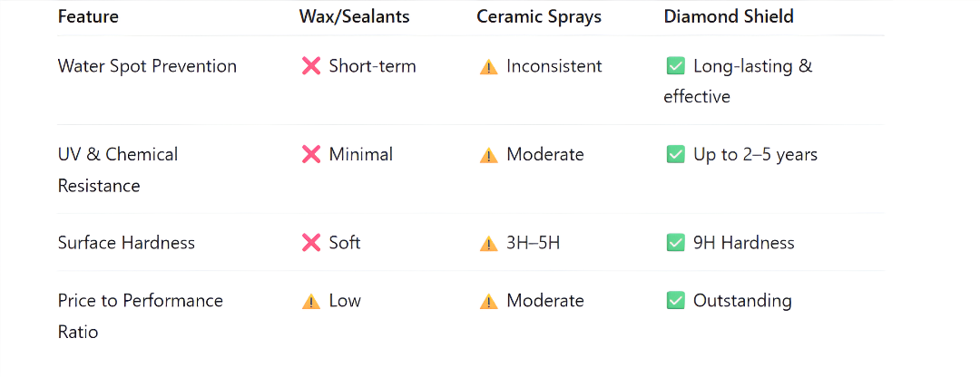Select the Ceramic Sprays column header

[539, 17]
